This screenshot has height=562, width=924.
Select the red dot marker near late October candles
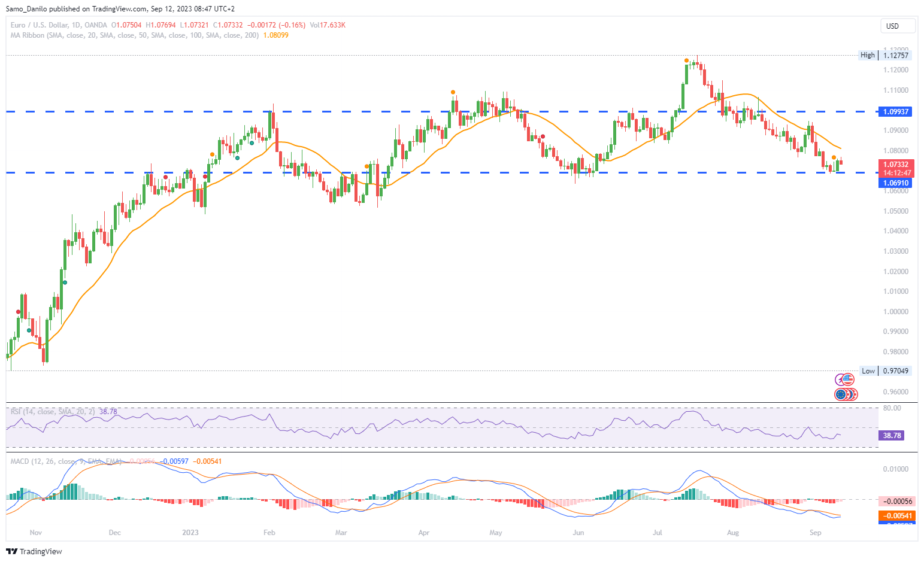point(18,312)
